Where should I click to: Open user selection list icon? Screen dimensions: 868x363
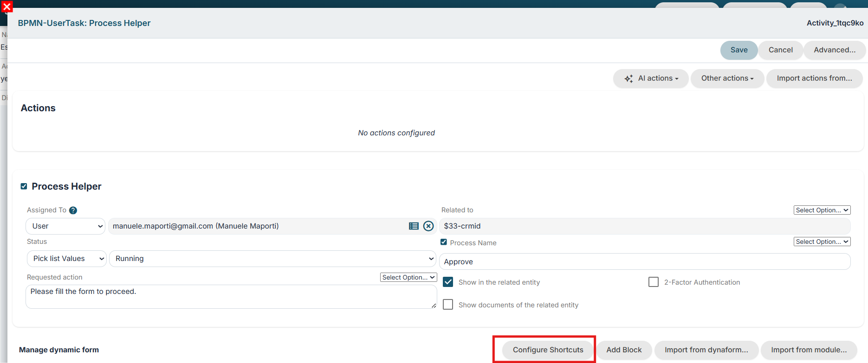coord(414,226)
